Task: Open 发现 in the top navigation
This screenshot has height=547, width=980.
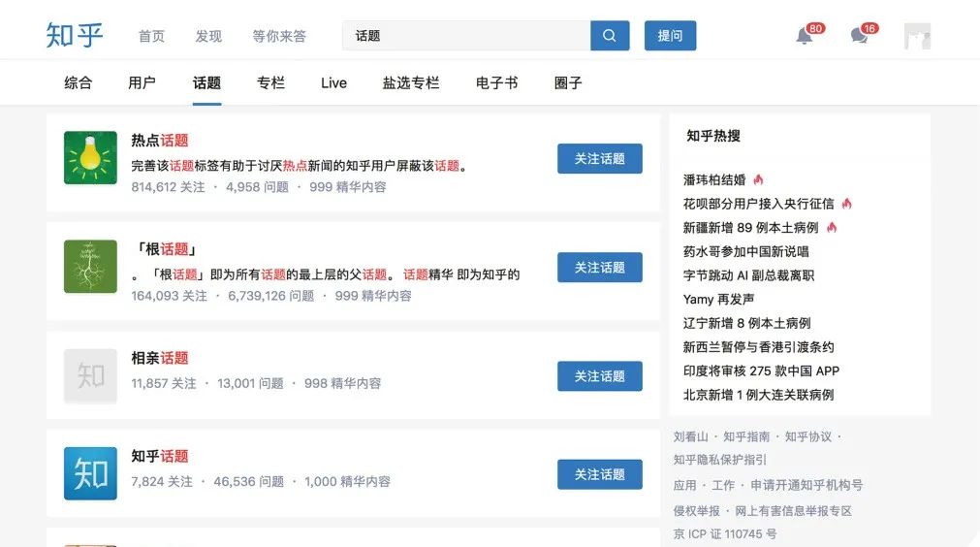Action: [208, 36]
